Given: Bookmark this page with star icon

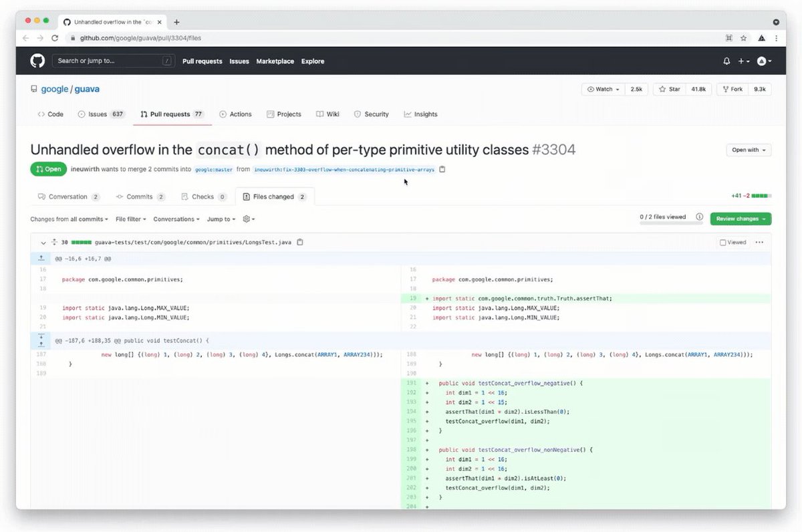Looking at the screenshot, I should coord(743,39).
